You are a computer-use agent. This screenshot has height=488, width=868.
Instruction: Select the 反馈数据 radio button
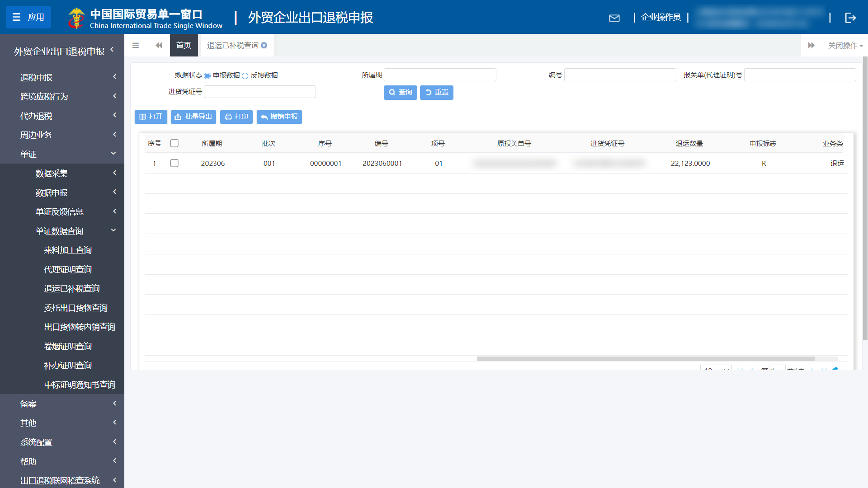(245, 75)
